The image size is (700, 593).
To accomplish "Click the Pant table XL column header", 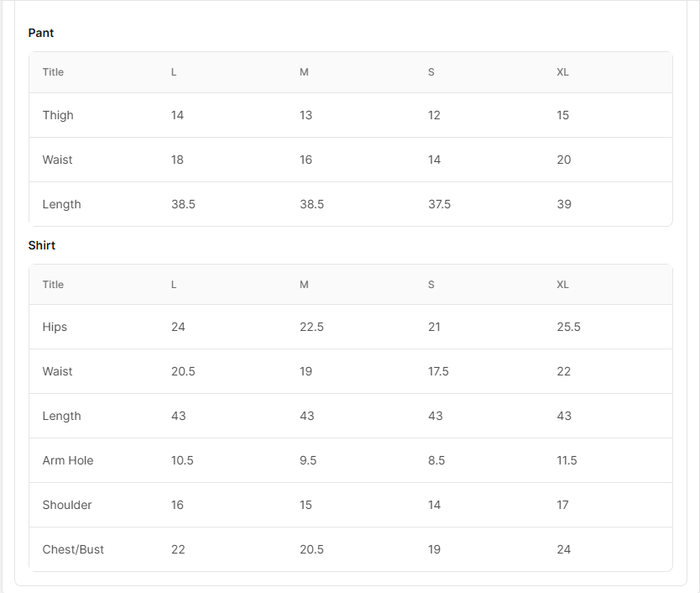I will pos(562,72).
